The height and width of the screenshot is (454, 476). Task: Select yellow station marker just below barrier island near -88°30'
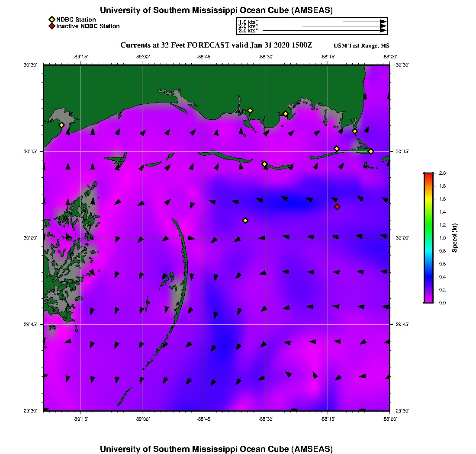click(x=265, y=164)
